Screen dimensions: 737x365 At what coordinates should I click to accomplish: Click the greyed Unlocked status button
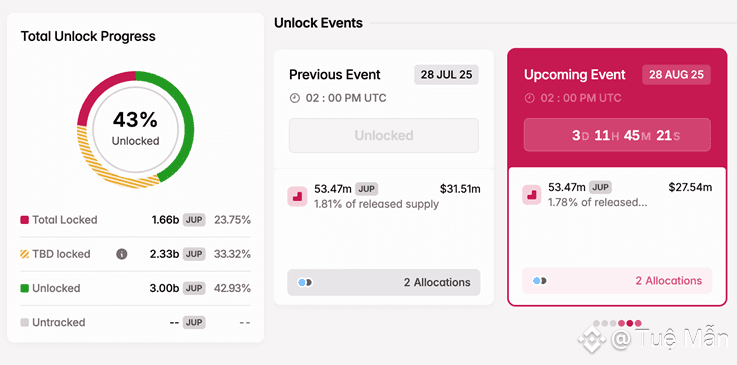[384, 135]
